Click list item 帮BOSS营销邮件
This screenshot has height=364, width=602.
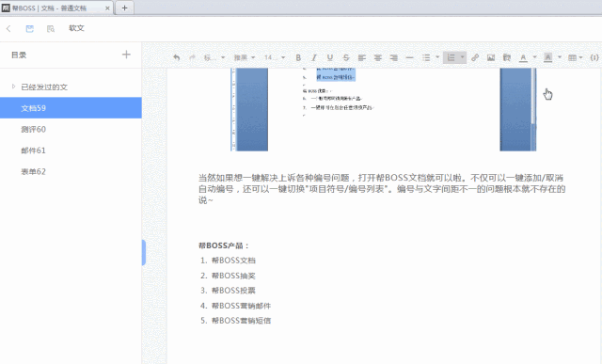tap(241, 306)
